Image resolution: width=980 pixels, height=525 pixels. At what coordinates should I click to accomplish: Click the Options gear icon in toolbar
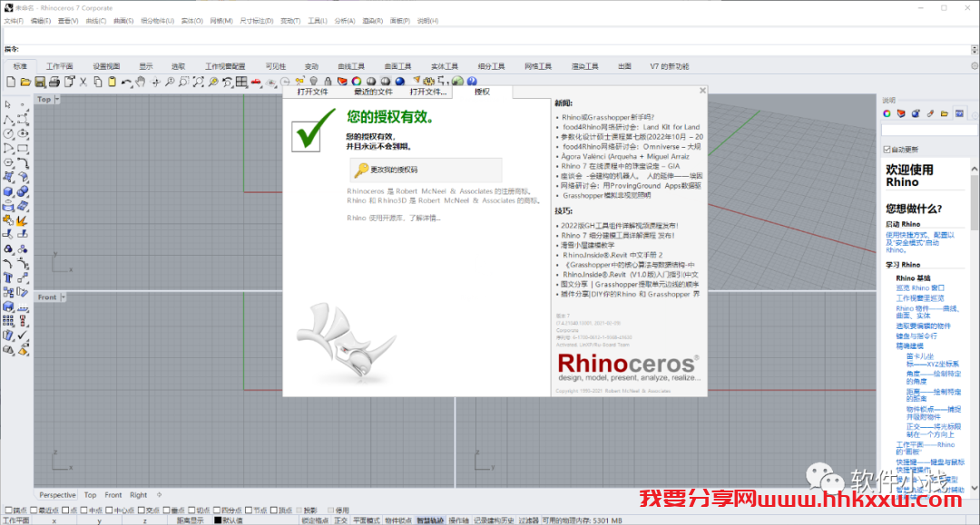tap(428, 82)
